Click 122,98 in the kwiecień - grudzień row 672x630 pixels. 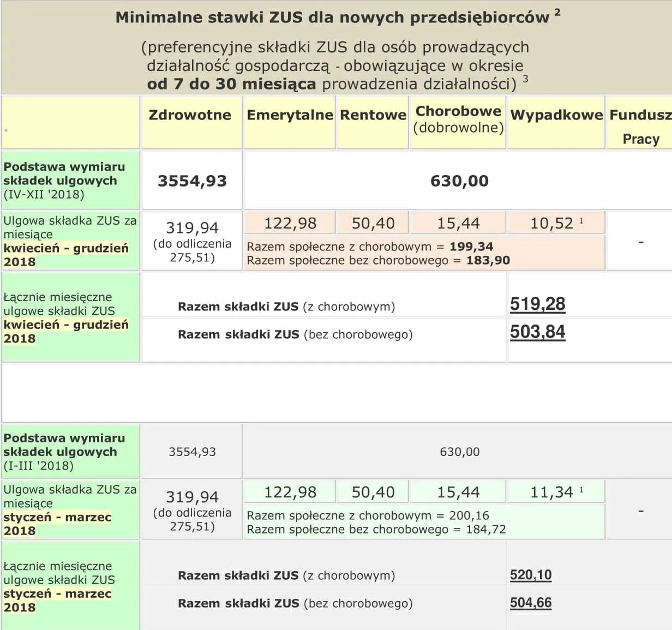click(x=290, y=223)
